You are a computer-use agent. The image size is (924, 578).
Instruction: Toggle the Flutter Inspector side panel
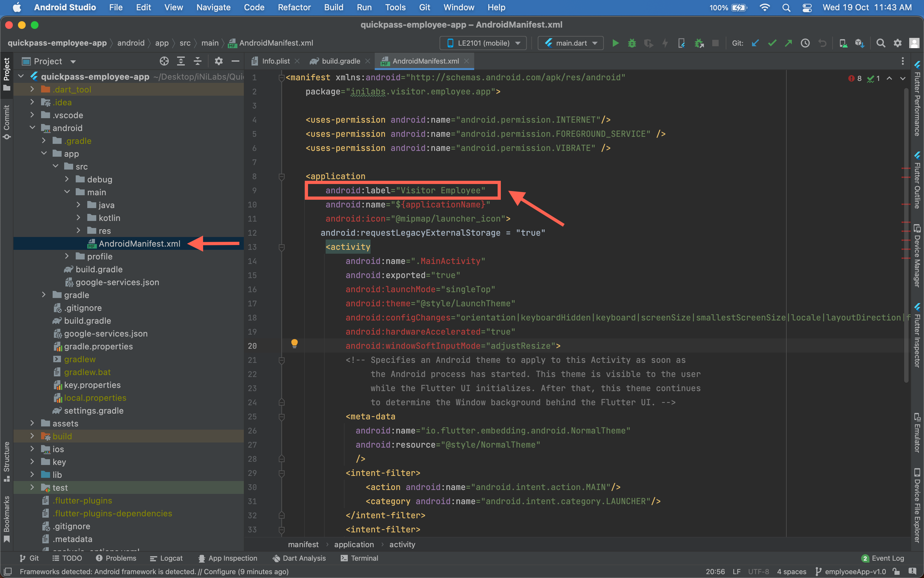pyautogui.click(x=917, y=335)
